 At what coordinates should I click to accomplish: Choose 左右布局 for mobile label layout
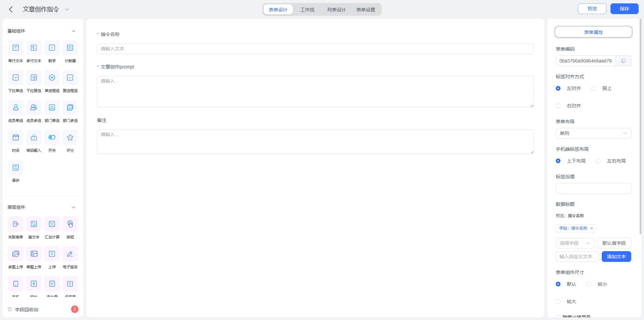coord(598,161)
